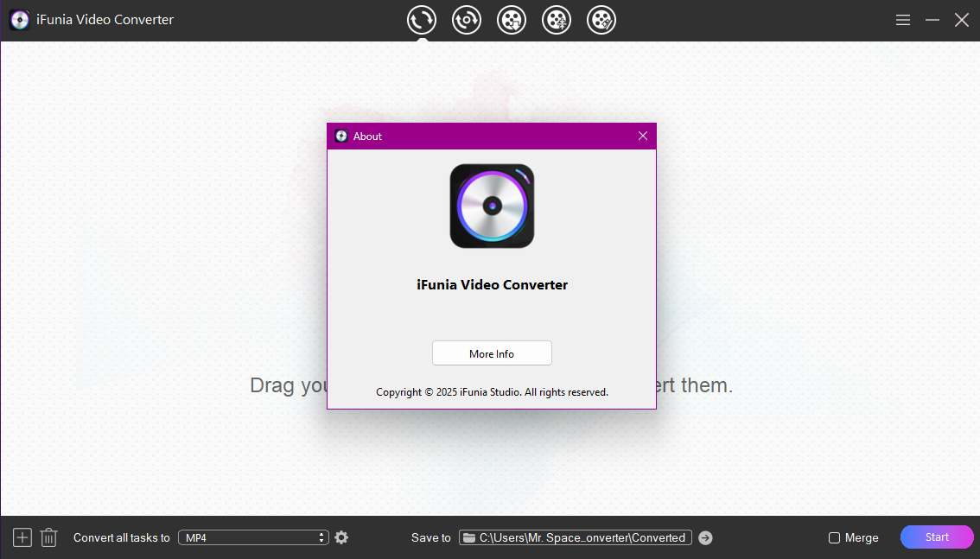Click the open output folder arrow icon

[706, 537]
